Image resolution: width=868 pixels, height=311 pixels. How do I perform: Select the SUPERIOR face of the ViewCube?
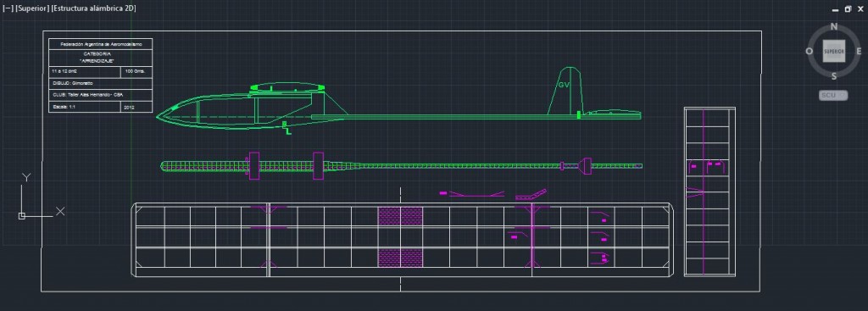[x=834, y=52]
